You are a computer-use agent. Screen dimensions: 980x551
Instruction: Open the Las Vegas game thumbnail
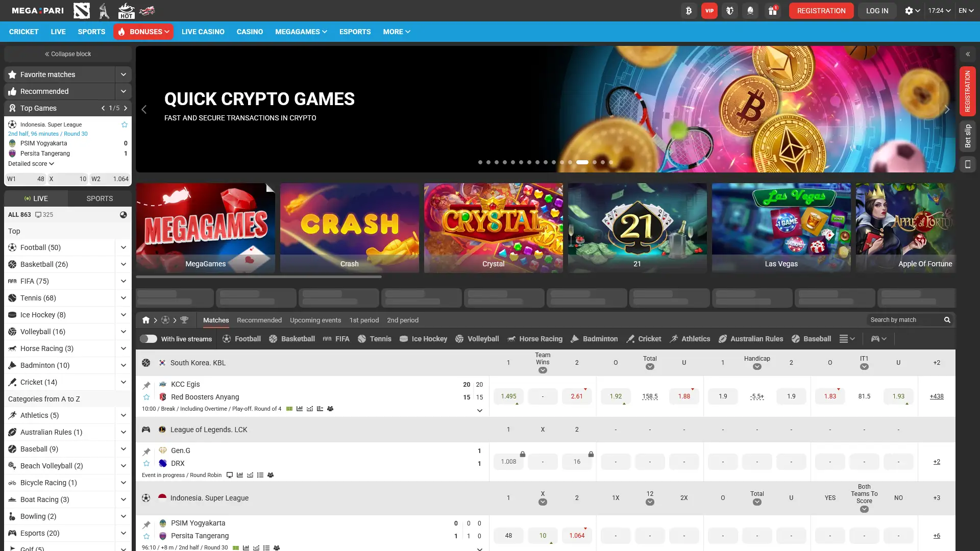(781, 228)
